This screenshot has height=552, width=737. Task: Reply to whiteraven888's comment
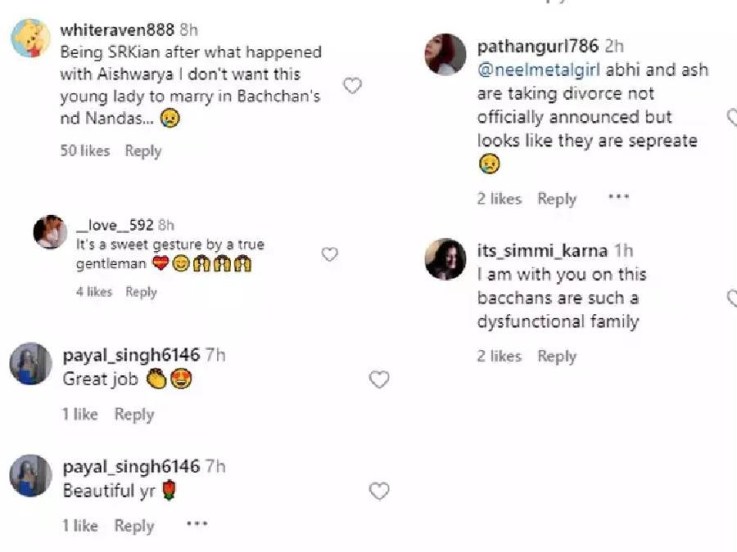tap(143, 151)
